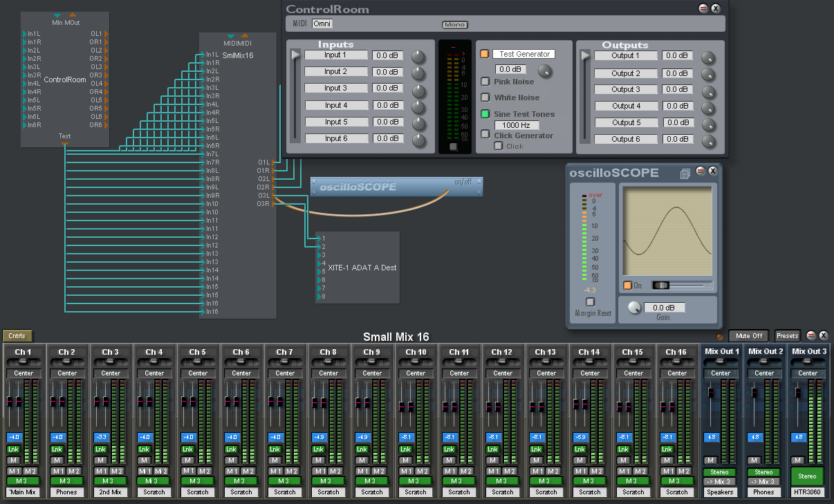Mute channel 1 with M button
The height and width of the screenshot is (504, 834).
click(13, 460)
